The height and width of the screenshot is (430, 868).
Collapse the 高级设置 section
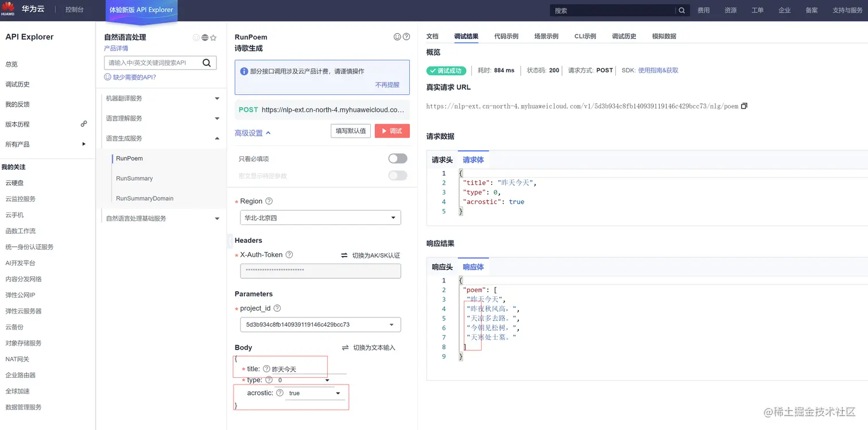253,133
